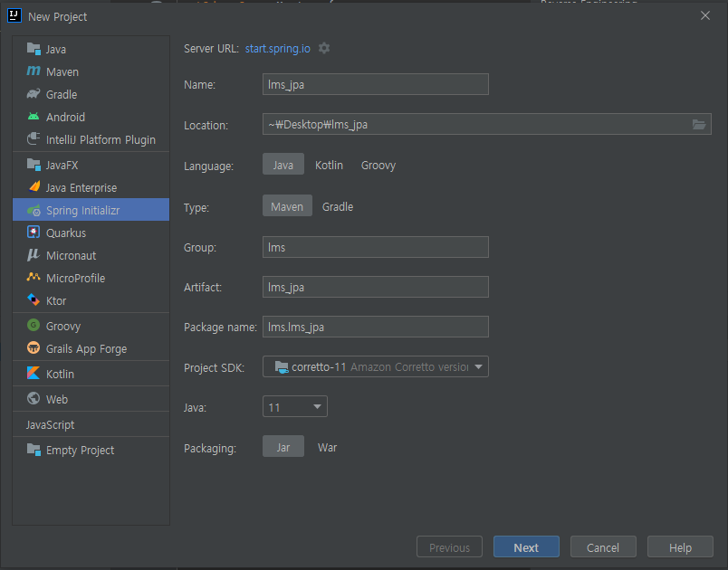Click the green Groovy icon
This screenshot has height=570, width=728.
(34, 325)
